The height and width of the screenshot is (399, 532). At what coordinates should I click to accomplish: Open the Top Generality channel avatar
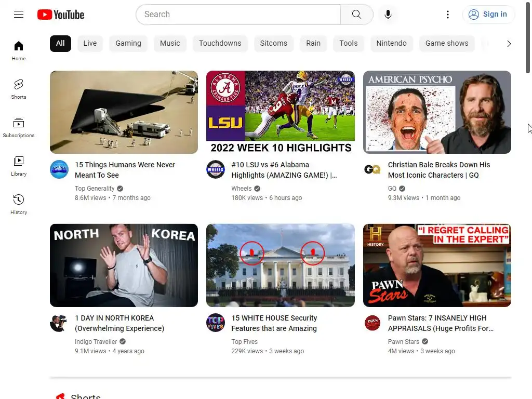point(59,169)
